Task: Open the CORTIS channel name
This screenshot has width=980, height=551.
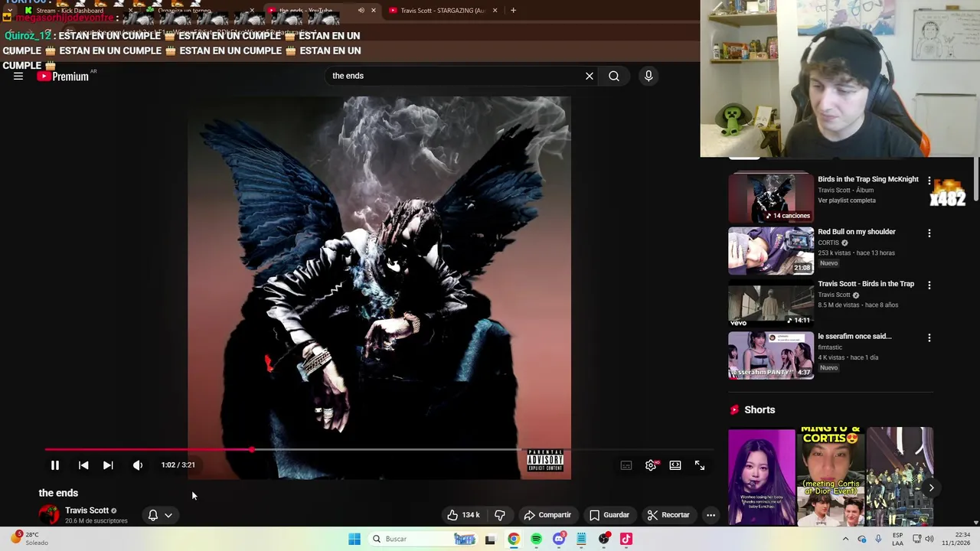Action: (x=828, y=243)
